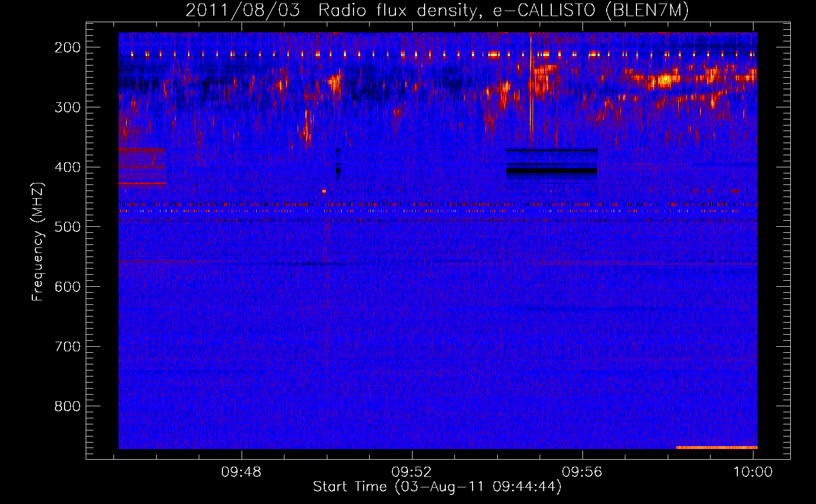Screen dimensions: 816x504
Task: Click the red striped block at the spectrogram's left edge
Action: click(x=142, y=167)
